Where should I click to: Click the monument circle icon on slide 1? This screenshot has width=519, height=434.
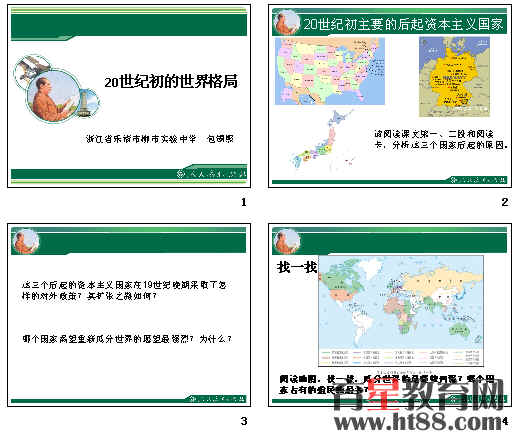click(x=86, y=103)
